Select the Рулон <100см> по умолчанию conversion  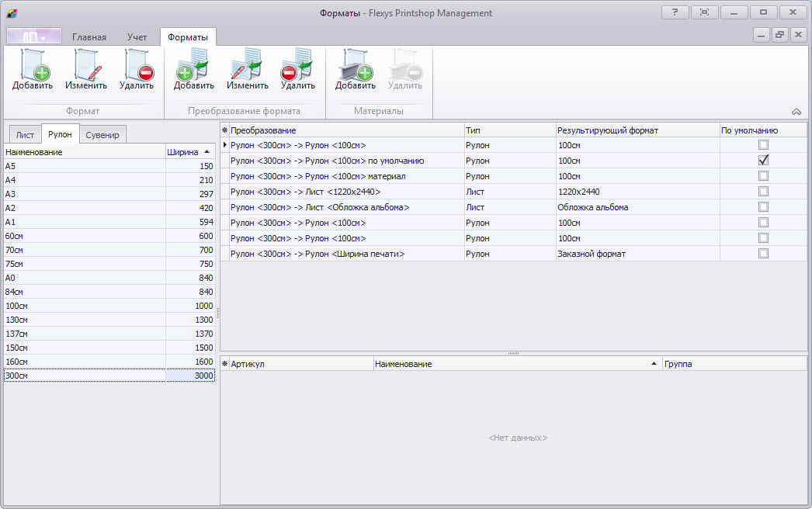tap(514, 161)
